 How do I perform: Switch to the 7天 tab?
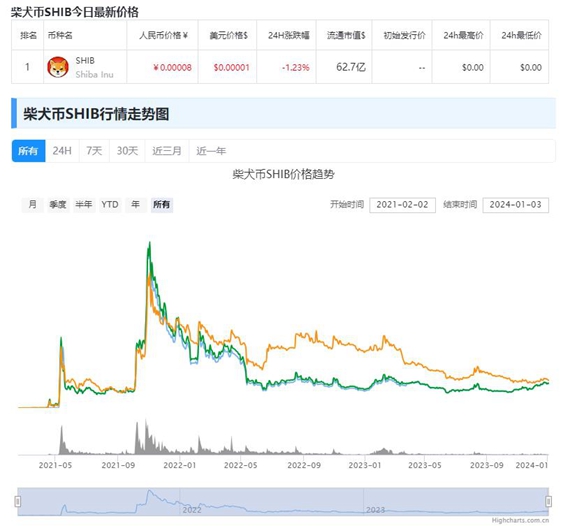pos(94,151)
